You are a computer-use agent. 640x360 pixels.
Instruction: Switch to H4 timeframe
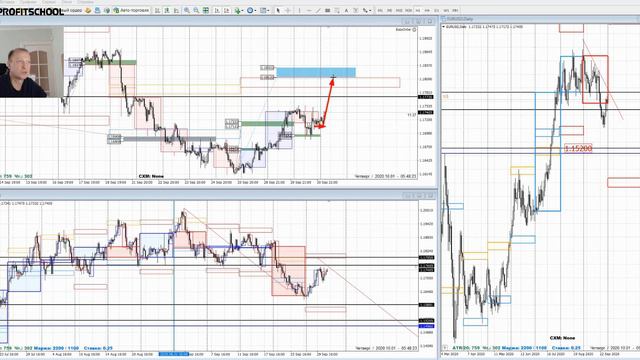click(x=427, y=10)
